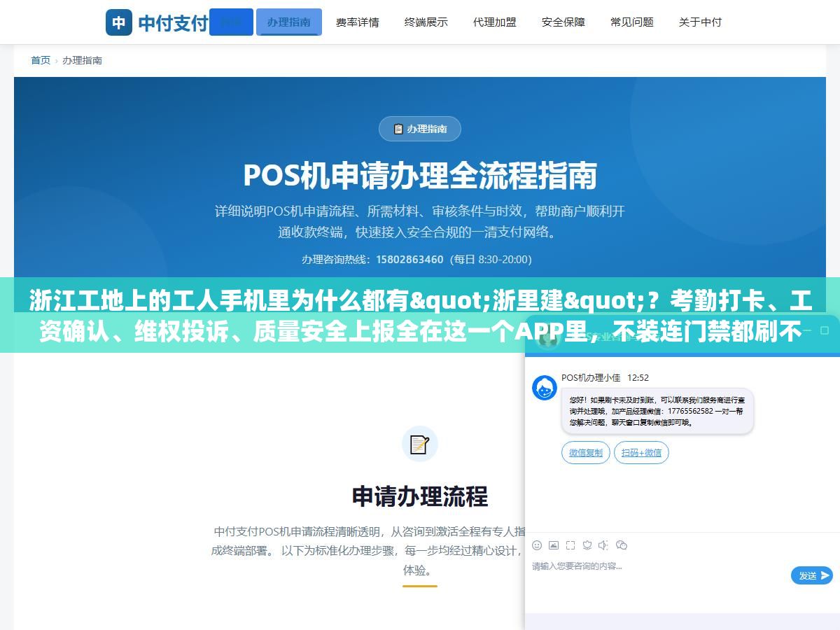Click the 办理指南 breadcrumb text

[82, 60]
